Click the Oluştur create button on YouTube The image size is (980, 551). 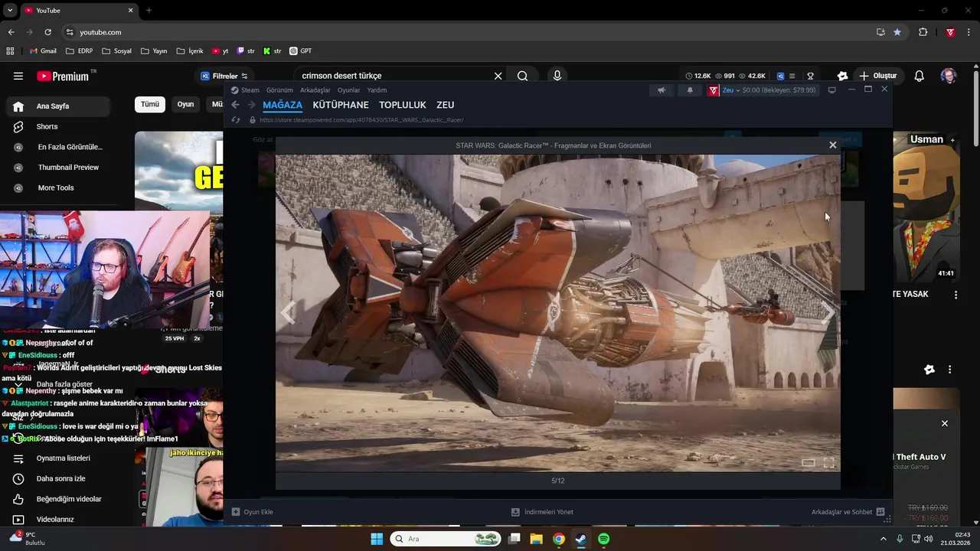(x=878, y=76)
